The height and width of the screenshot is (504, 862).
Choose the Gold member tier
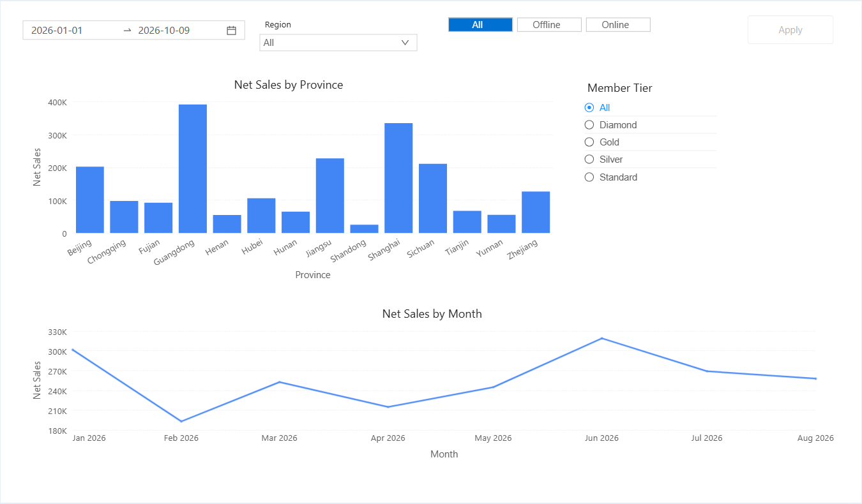[589, 142]
